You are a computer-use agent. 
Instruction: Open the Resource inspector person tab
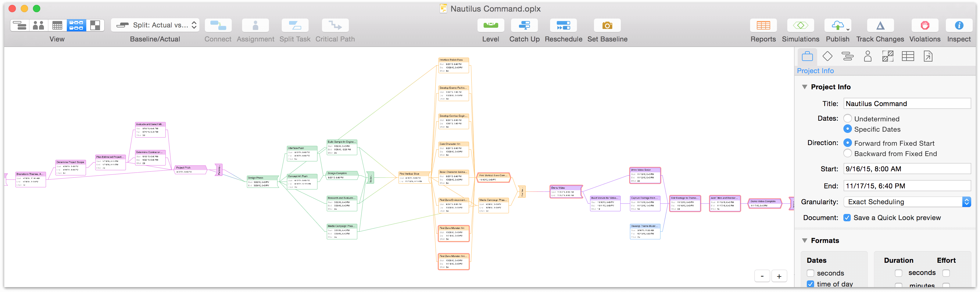click(x=868, y=56)
